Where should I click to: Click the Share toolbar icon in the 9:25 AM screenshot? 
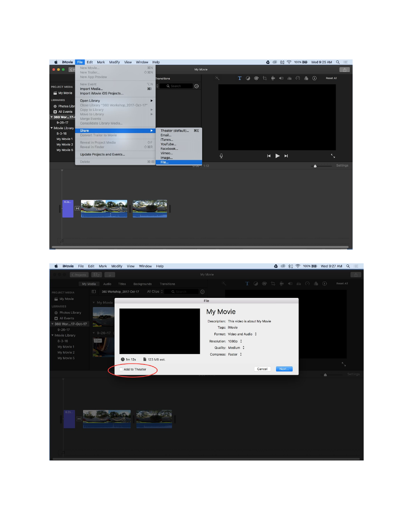pos(345,70)
